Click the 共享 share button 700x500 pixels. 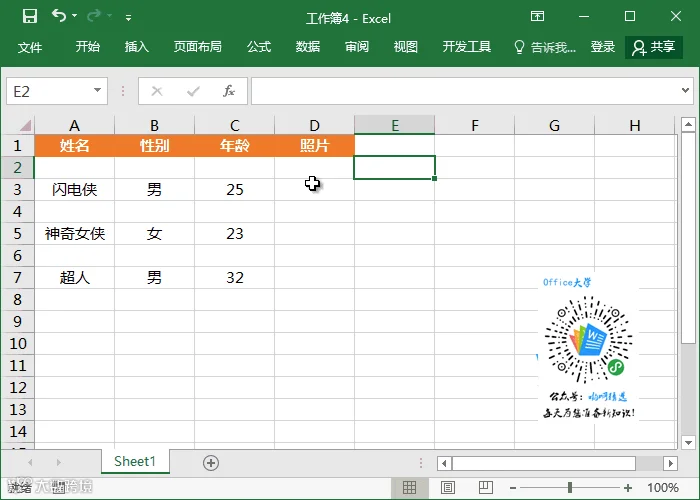[654, 47]
